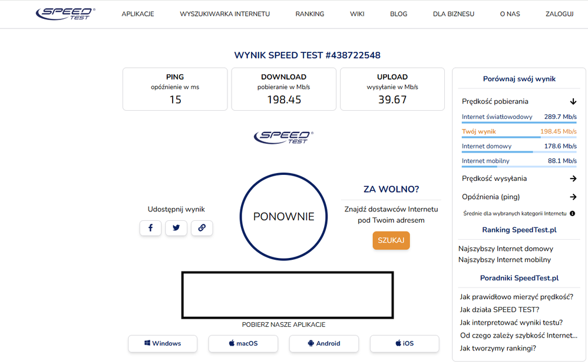The height and width of the screenshot is (364, 588).
Task: Click Zaloguj to log in
Action: point(559,14)
